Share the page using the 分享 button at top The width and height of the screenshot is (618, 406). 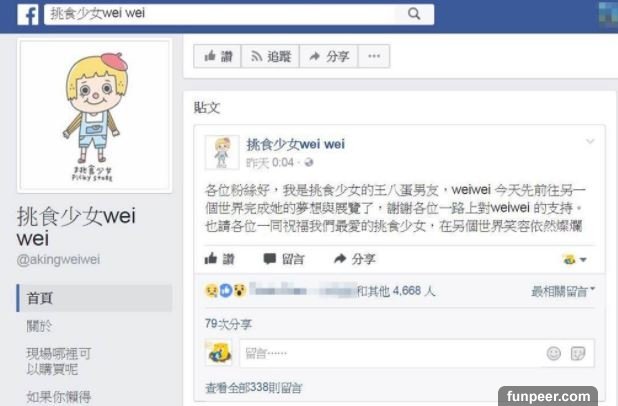(329, 56)
